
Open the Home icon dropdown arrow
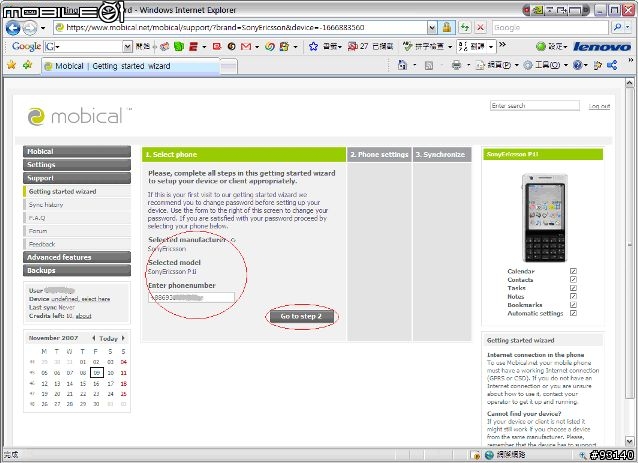click(x=414, y=65)
